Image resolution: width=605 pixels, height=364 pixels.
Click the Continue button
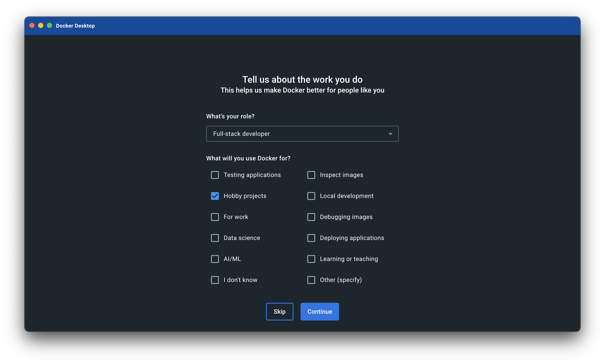tap(320, 311)
